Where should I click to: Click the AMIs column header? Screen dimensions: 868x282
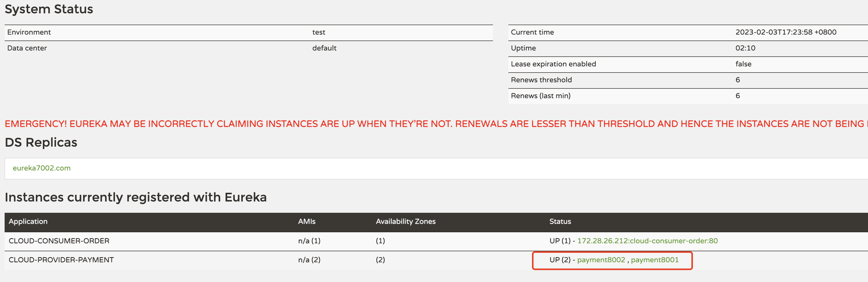307,221
